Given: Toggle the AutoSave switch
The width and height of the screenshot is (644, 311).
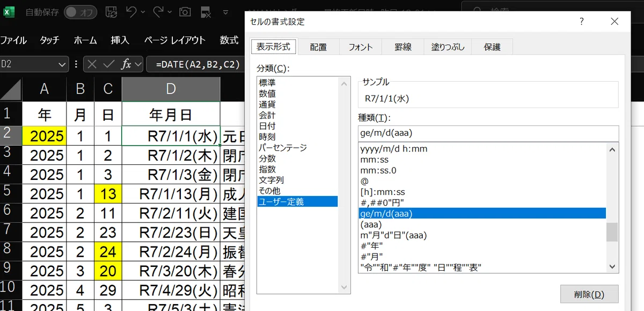Looking at the screenshot, I should pos(81,11).
